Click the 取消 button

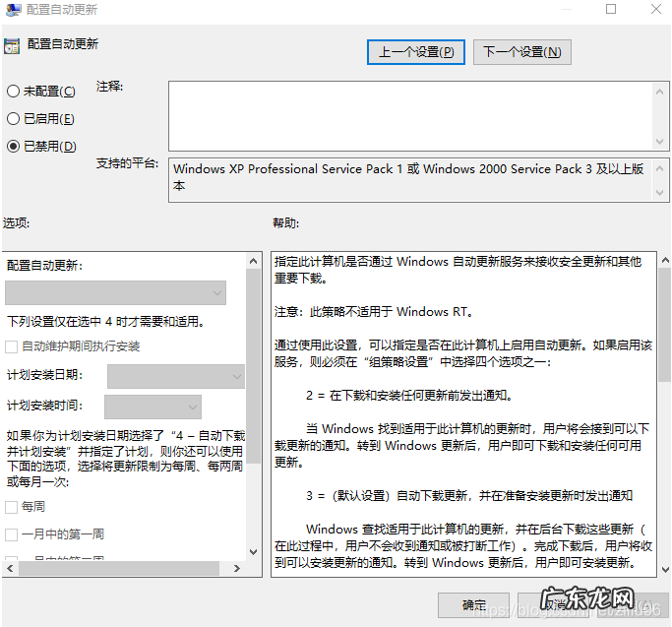point(553,605)
